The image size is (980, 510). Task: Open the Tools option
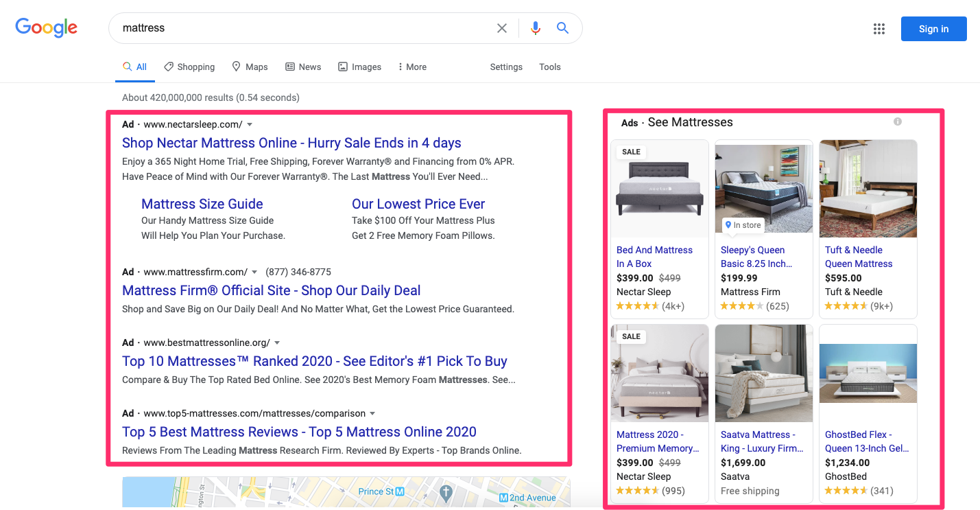coord(550,67)
